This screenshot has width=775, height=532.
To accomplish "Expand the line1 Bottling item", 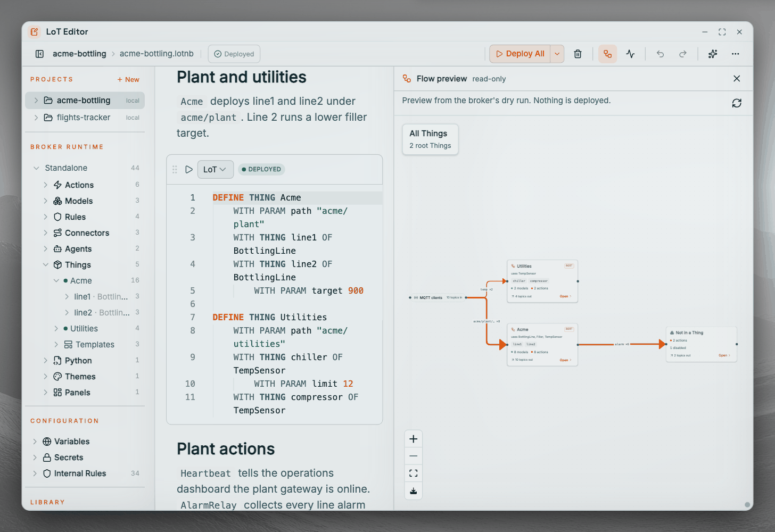I will (67, 297).
